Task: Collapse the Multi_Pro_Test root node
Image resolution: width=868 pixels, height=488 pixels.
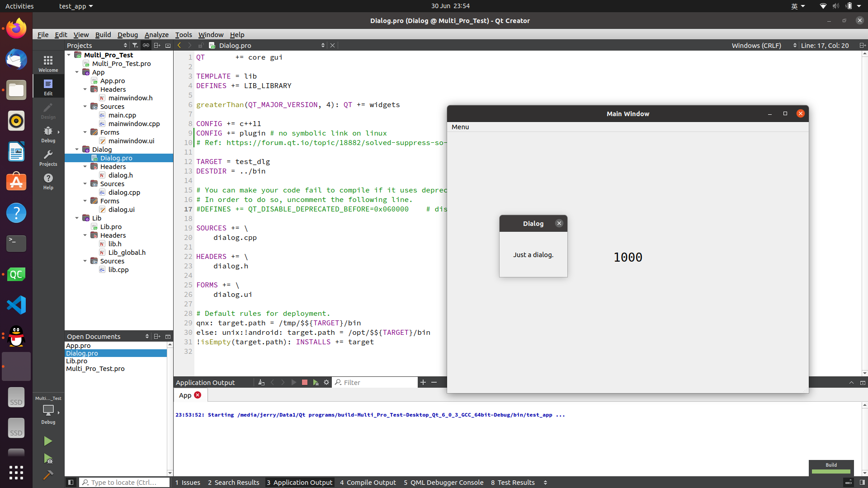Action: point(69,55)
